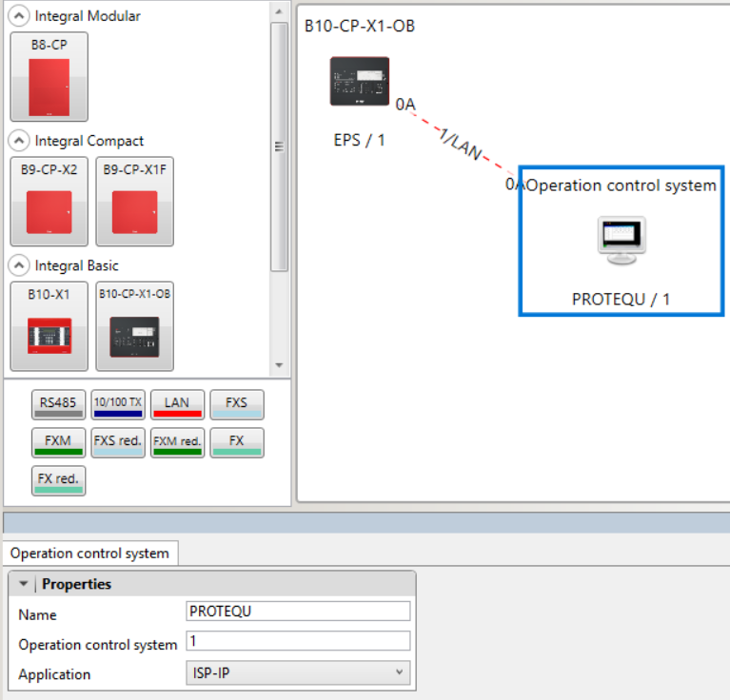Click the palette scrollbar thumb
This screenshot has width=730, height=700.
(x=279, y=146)
